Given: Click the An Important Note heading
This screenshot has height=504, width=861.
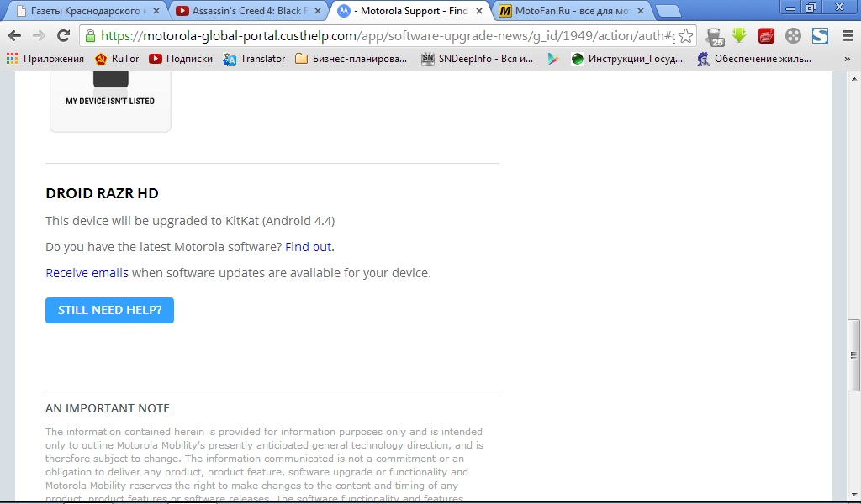Looking at the screenshot, I should pyautogui.click(x=108, y=408).
